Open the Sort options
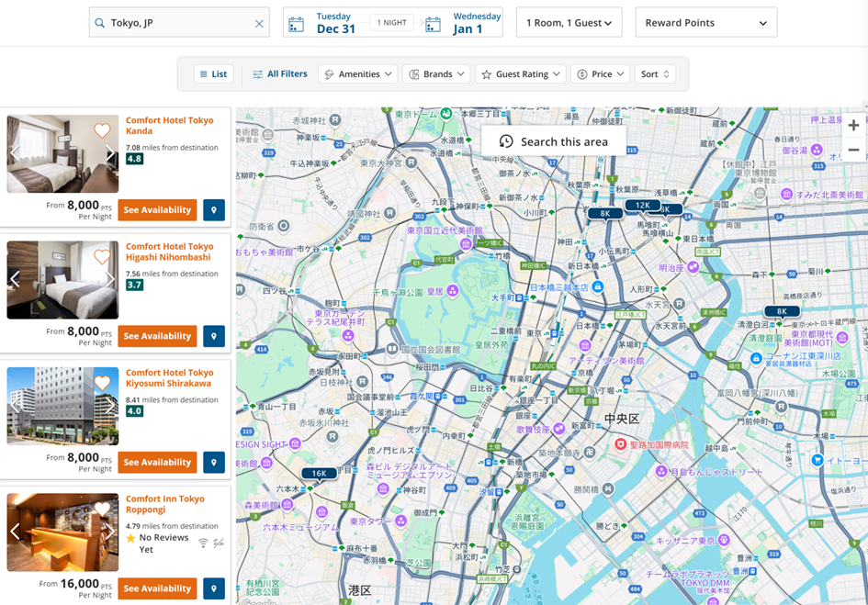868x605 pixels. click(655, 74)
